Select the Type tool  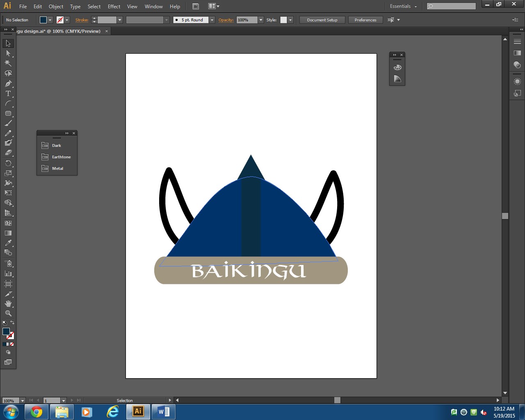coord(8,94)
